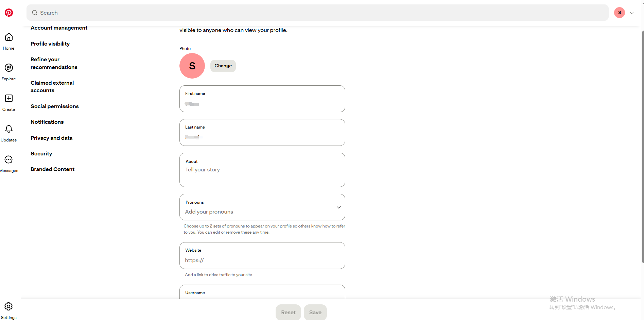Click the profile avatar in top bar
The width and height of the screenshot is (644, 320).
619,13
